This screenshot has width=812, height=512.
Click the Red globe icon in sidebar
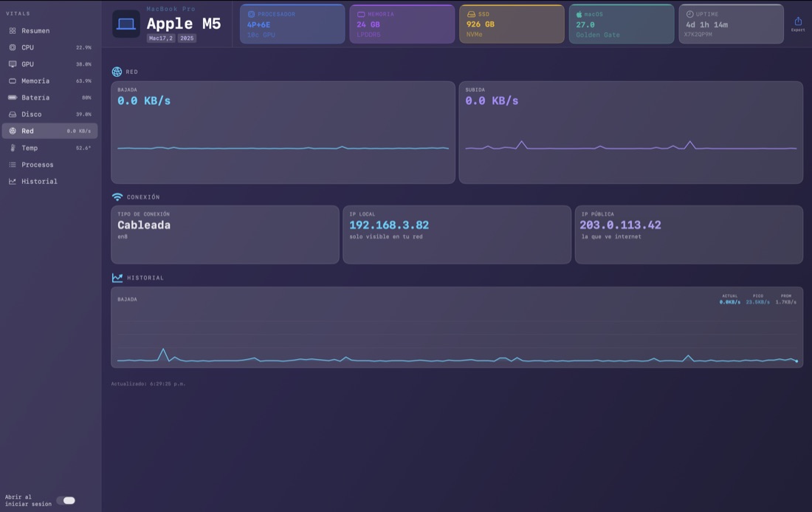(13, 131)
